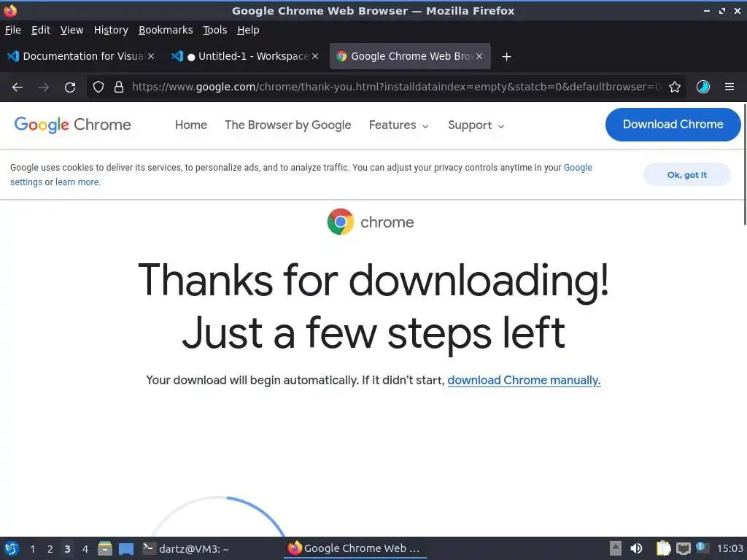Close the Google Chrome Web Browser tab
The image size is (747, 560).
click(479, 56)
